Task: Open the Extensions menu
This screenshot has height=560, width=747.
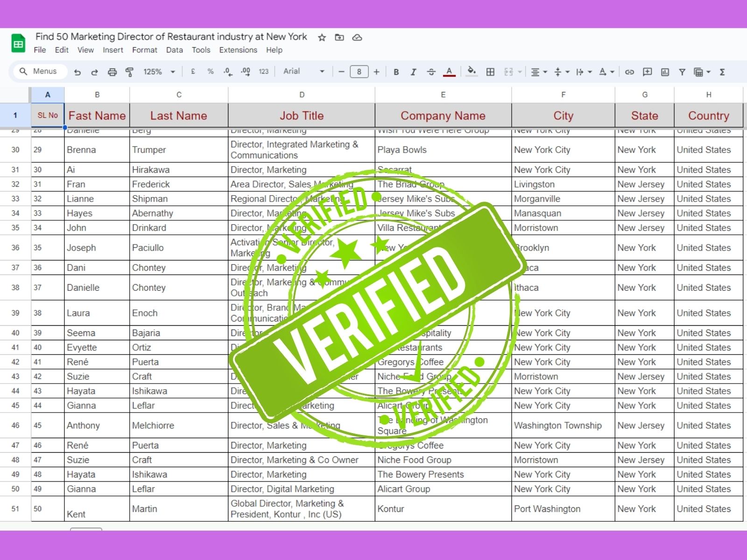Action: pyautogui.click(x=238, y=50)
